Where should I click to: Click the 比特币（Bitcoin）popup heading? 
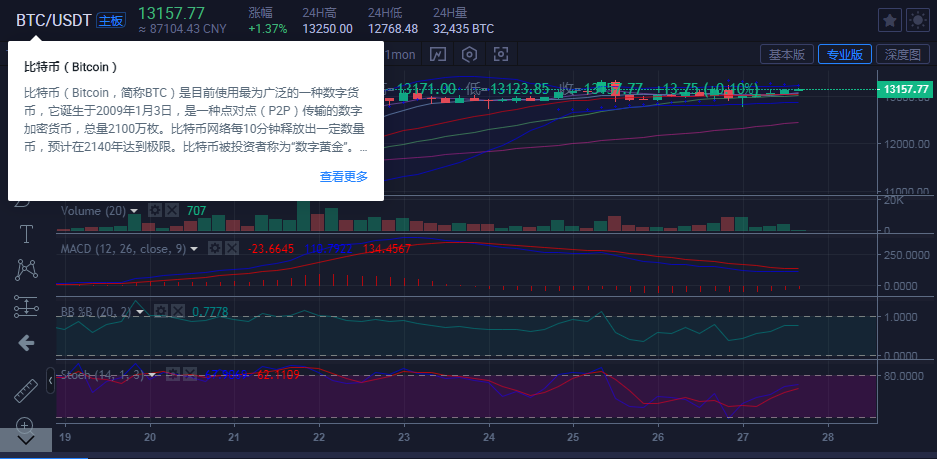[71, 66]
